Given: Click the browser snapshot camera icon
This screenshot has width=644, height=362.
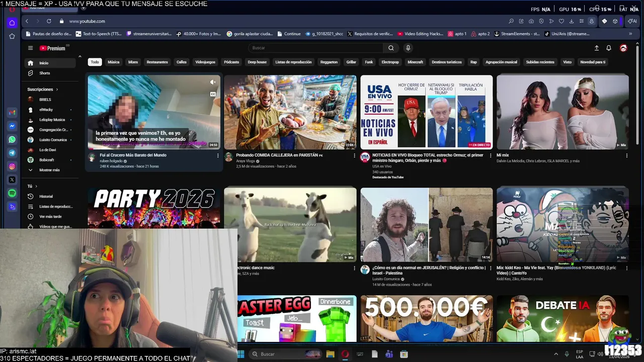Looking at the screenshot, I should coord(531,21).
